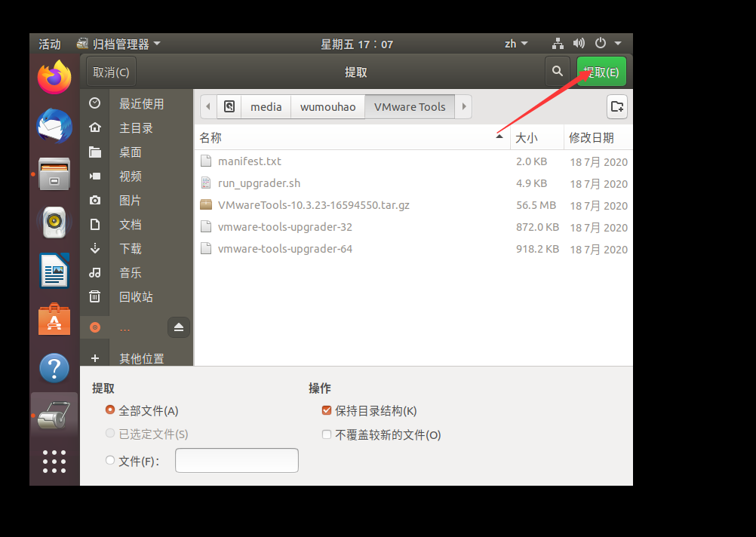The width and height of the screenshot is (756, 537).
Task: Open Rhythmbox speaker icon in dock
Action: click(54, 222)
